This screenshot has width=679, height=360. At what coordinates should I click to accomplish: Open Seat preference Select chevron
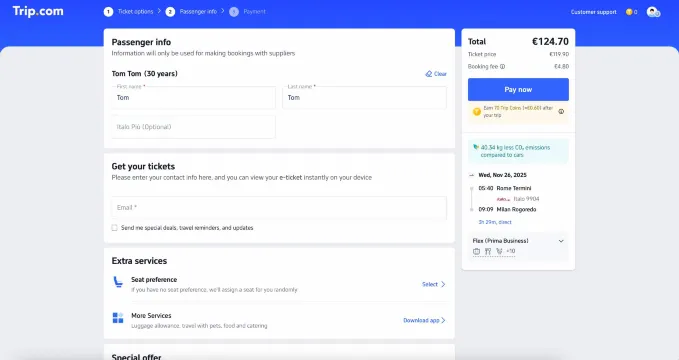(x=443, y=285)
